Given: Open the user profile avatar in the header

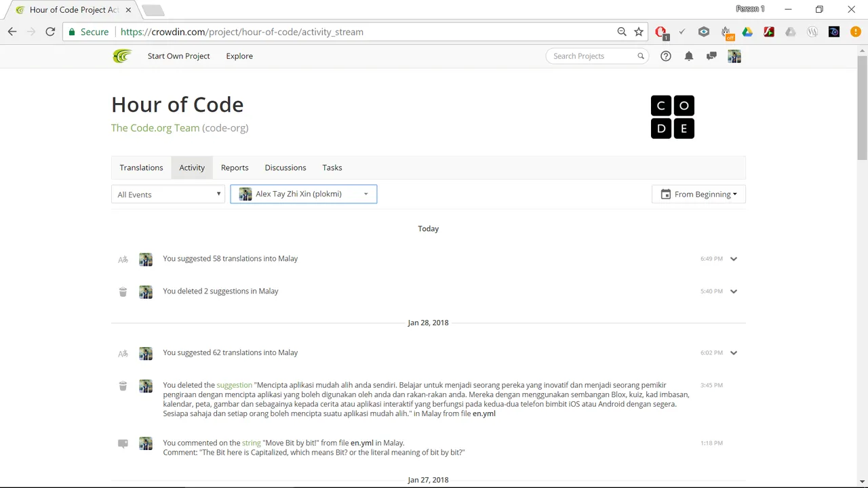Looking at the screenshot, I should coord(734,56).
